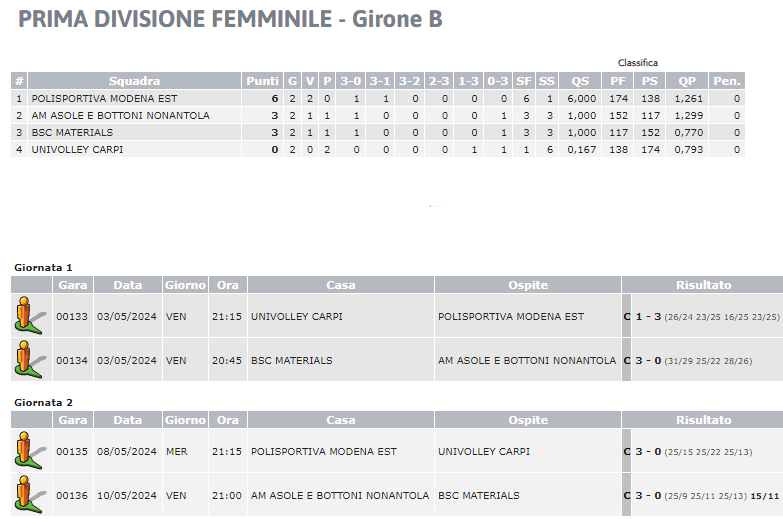The width and height of the screenshot is (783, 519).
Task: Click the Giornata 2 heading
Action: tap(43, 403)
